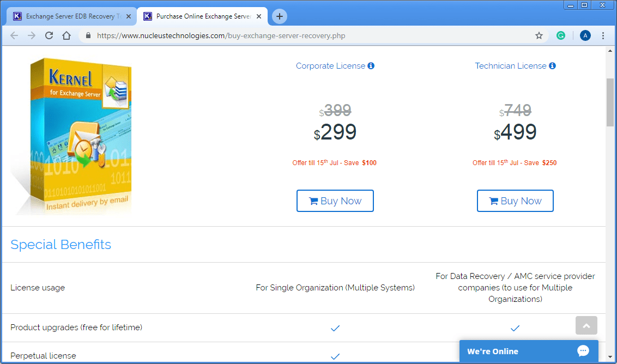Click the address bar URL
This screenshot has width=617, height=364.
point(221,35)
